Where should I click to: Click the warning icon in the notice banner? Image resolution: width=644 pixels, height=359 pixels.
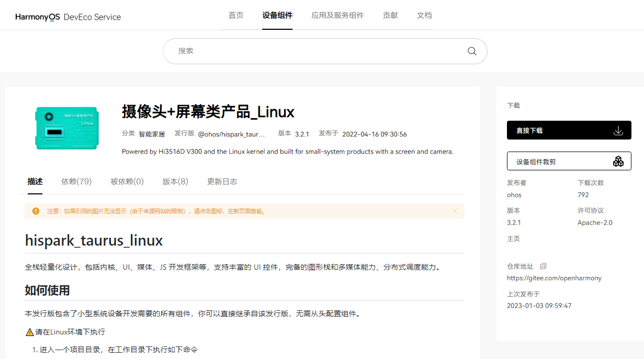coord(36,211)
